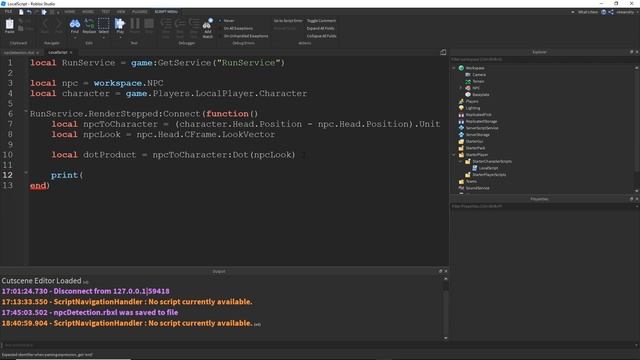Click the Pause test button
Viewport: 640px width, 360px height.
coord(135,24)
